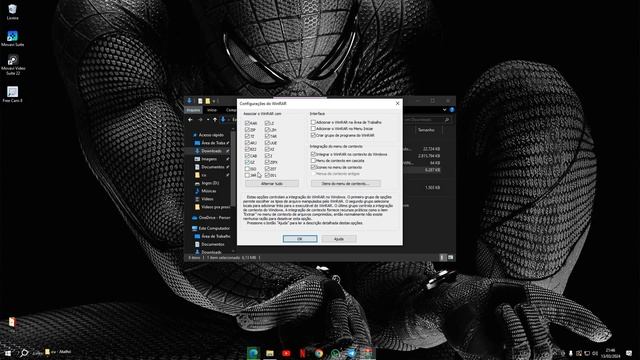Open the Movavi Suite desktop shortcut

[x=12, y=38]
